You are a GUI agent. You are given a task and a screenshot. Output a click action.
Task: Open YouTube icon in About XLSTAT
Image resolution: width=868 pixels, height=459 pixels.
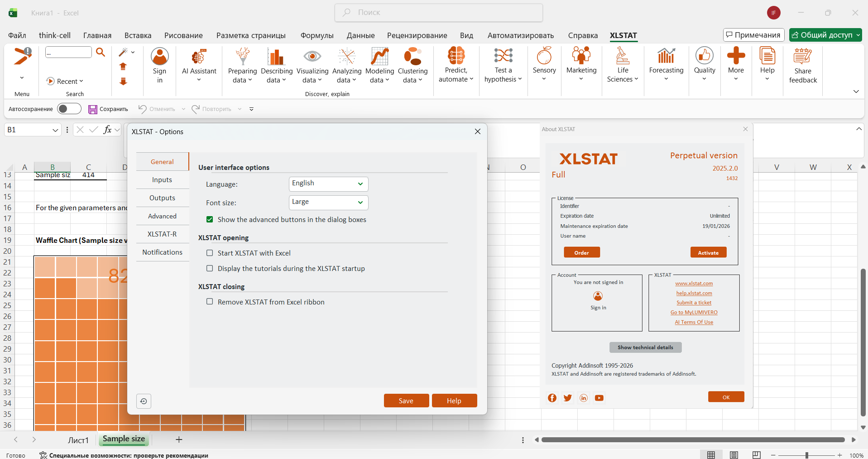pyautogui.click(x=599, y=398)
